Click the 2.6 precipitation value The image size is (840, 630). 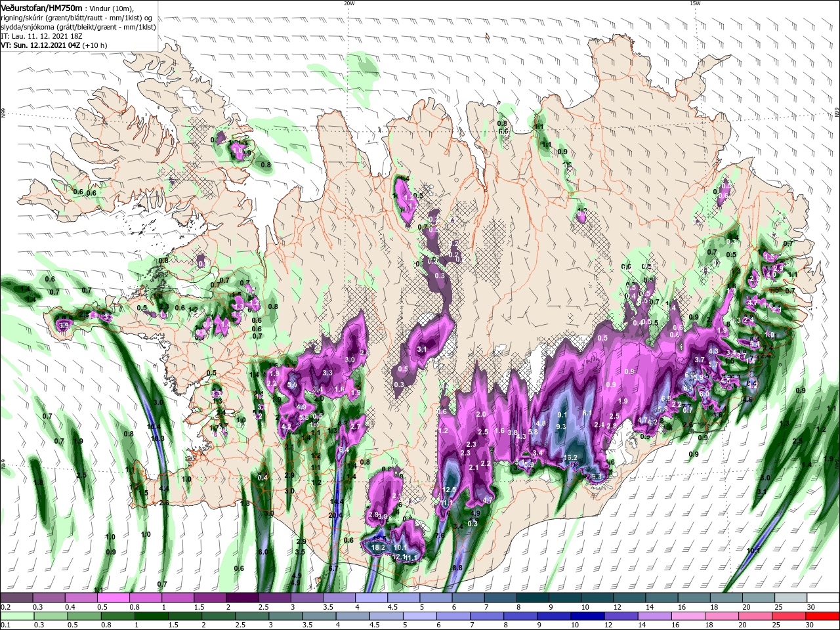coord(164,503)
